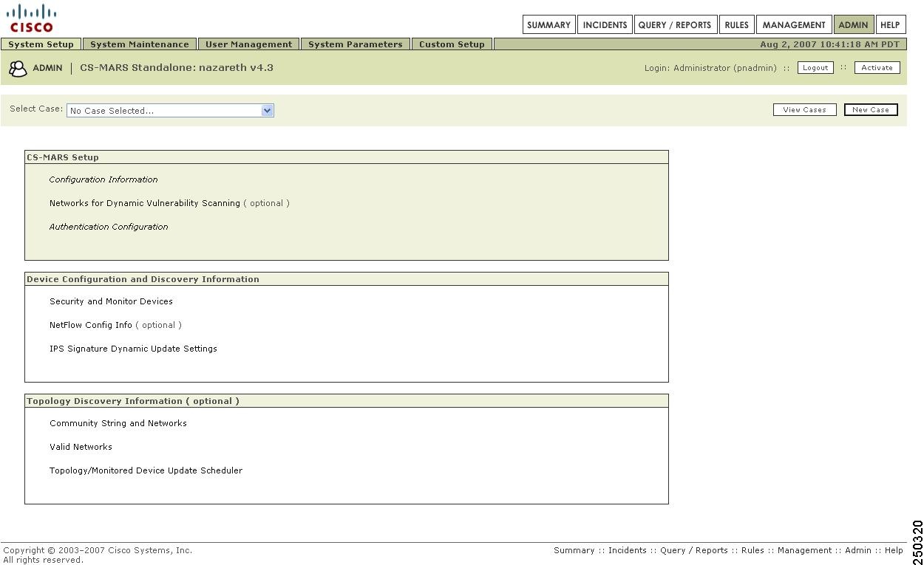This screenshot has width=924, height=565.
Task: Open IPS Signature Dynamic Update Settings
Action: tap(133, 349)
